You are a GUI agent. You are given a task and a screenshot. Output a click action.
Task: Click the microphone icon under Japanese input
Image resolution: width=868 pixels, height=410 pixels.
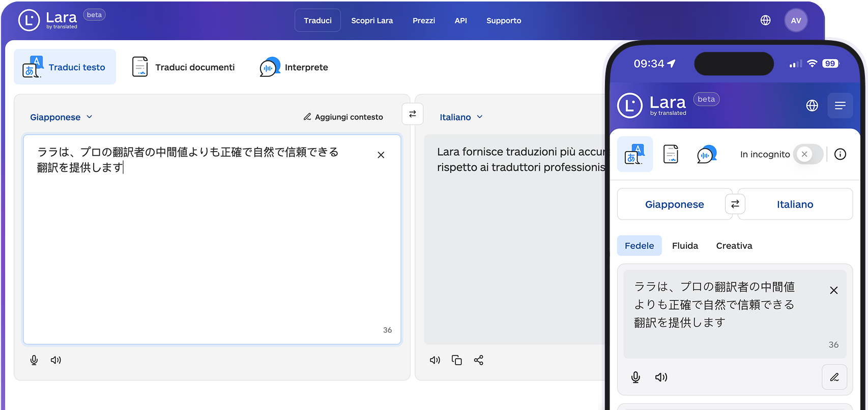(x=34, y=360)
